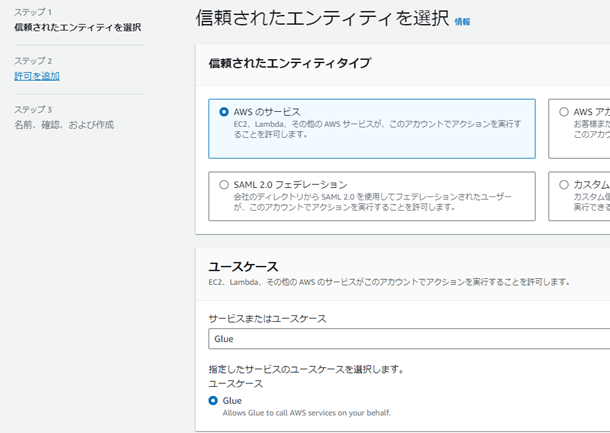Select the AWS のサービス radio button

coord(224,112)
